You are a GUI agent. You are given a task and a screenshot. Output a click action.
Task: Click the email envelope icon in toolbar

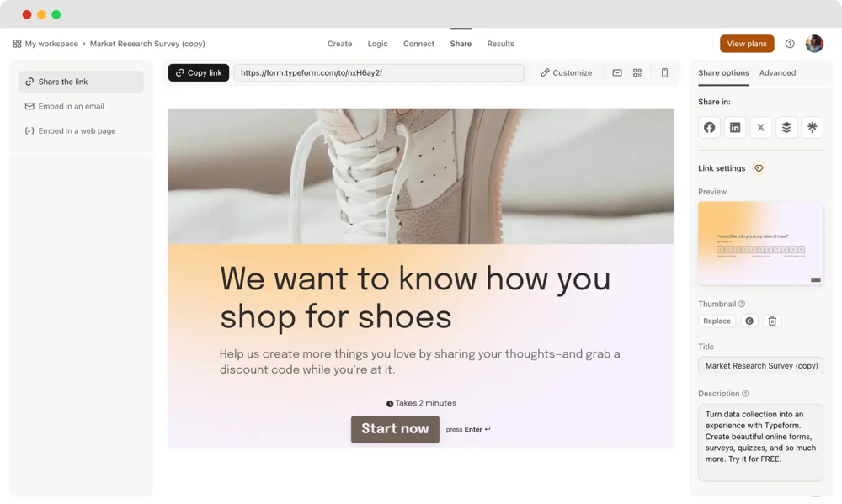(617, 72)
